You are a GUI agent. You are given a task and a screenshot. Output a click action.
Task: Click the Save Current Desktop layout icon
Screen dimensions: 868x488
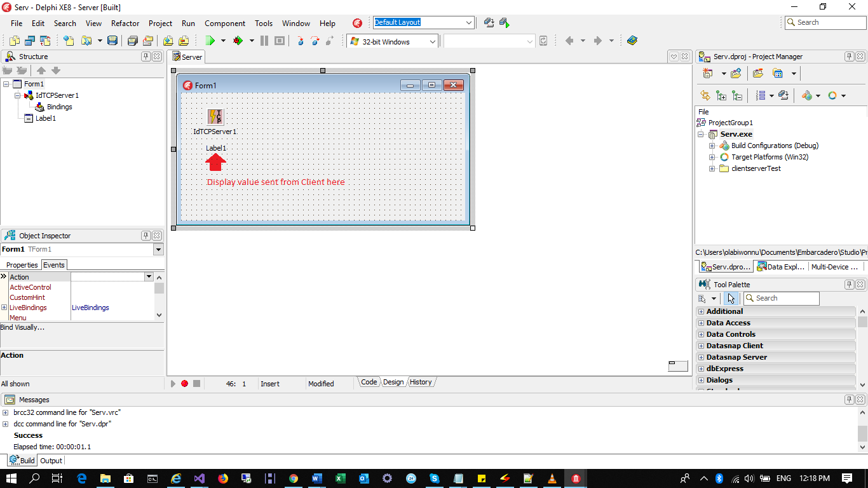pos(489,22)
